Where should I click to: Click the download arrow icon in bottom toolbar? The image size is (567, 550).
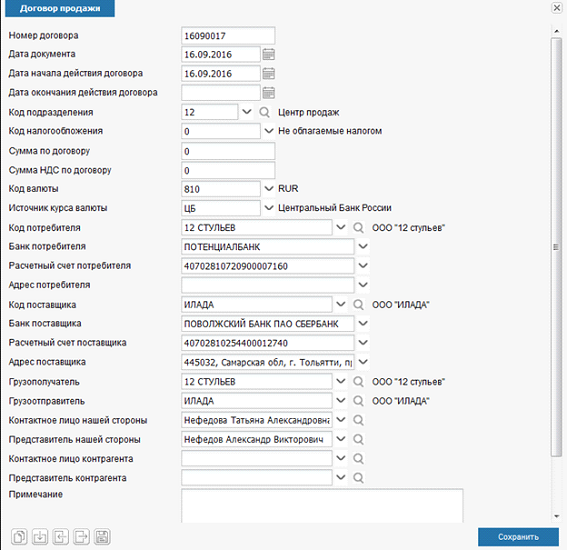click(x=40, y=537)
